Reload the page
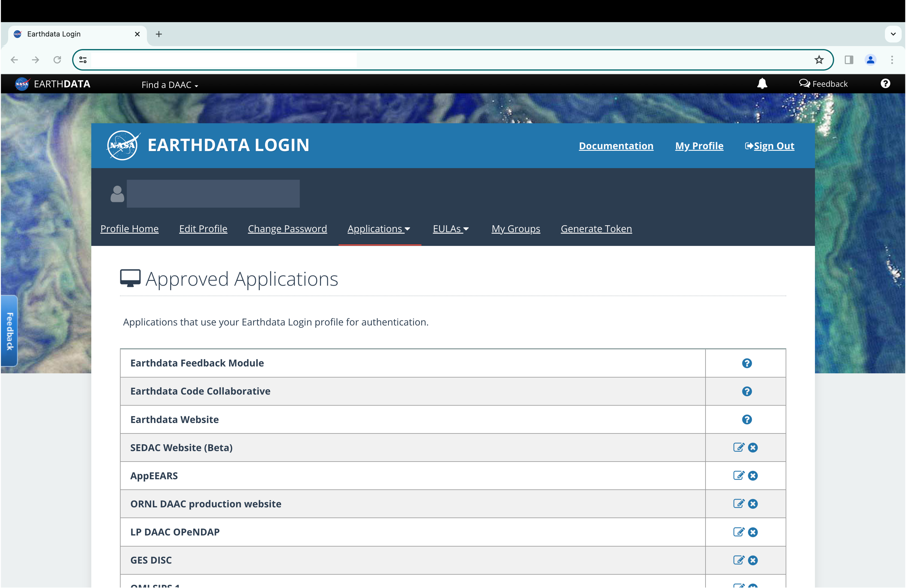Viewport: 906px width, 588px height. (57, 60)
